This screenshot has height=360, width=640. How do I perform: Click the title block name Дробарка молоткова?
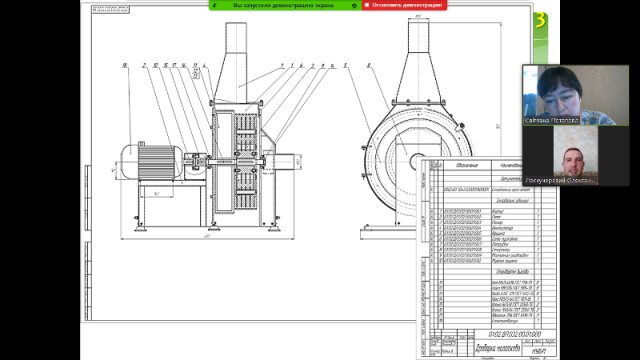[498, 348]
